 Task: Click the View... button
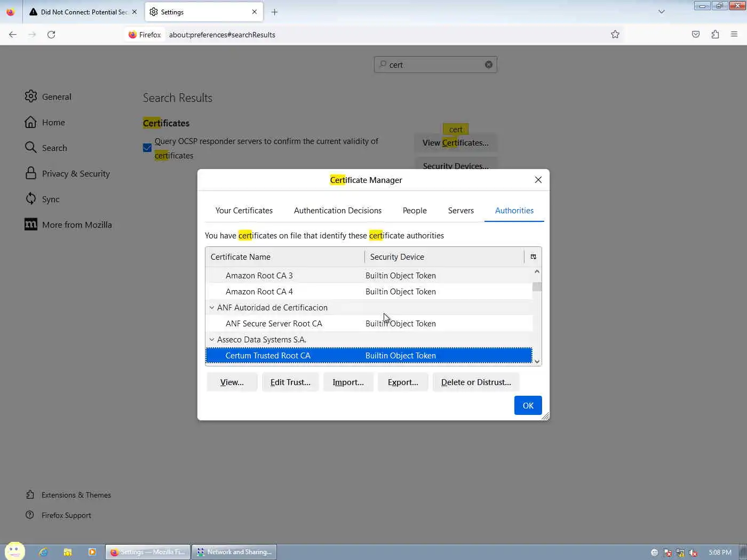pyautogui.click(x=232, y=382)
